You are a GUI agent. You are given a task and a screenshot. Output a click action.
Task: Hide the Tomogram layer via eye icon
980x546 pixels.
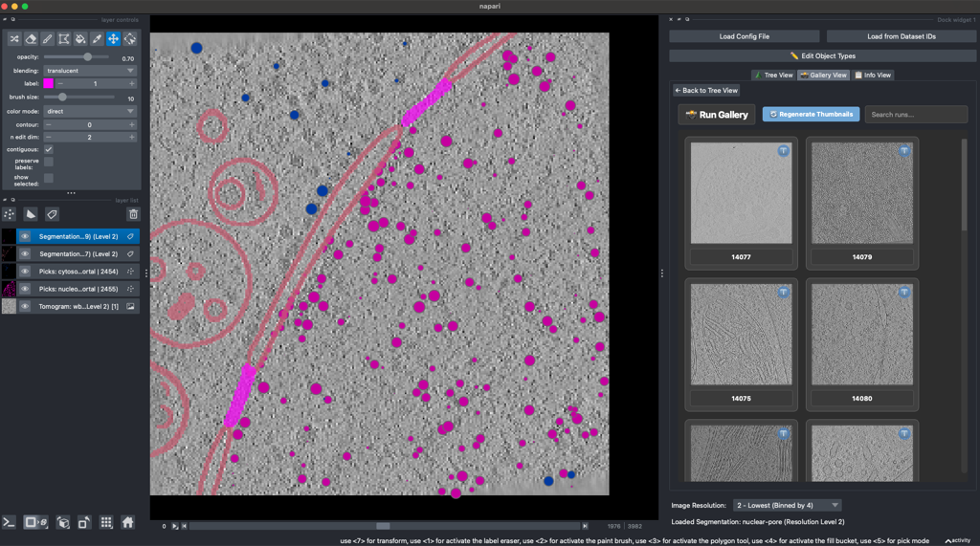coord(25,306)
